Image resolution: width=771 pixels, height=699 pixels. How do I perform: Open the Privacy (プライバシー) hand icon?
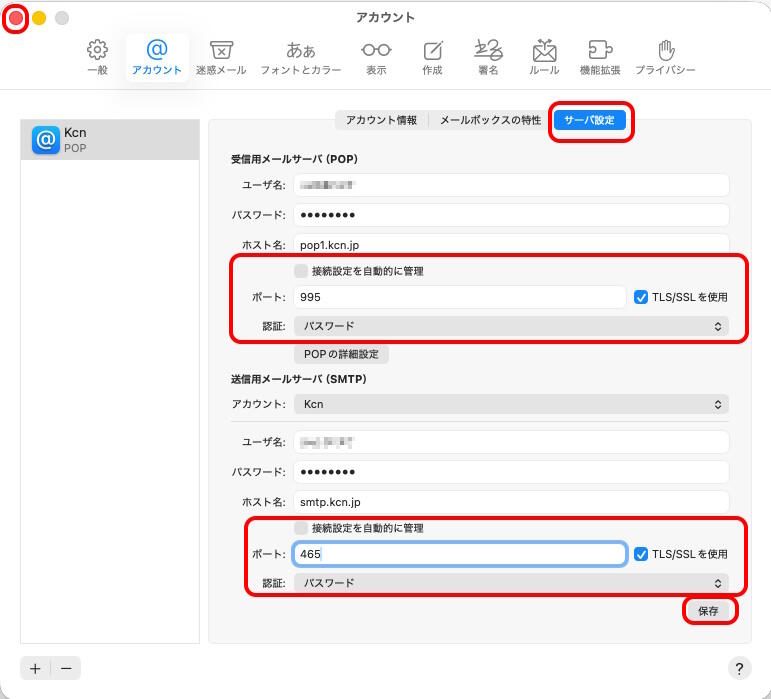point(665,58)
